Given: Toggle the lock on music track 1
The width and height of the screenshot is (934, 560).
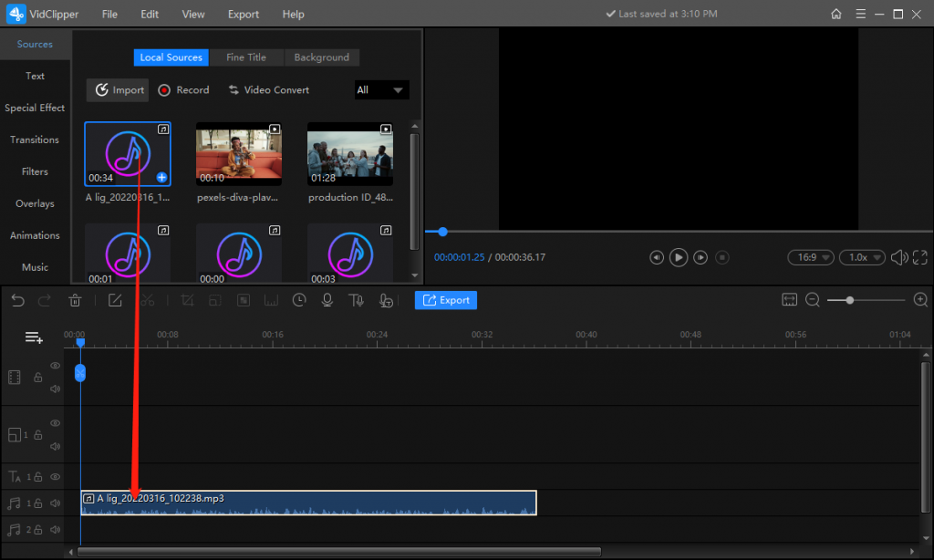Looking at the screenshot, I should click(39, 503).
